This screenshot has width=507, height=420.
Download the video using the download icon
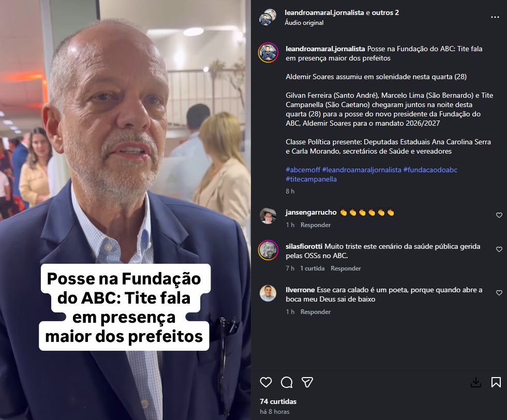tap(475, 382)
